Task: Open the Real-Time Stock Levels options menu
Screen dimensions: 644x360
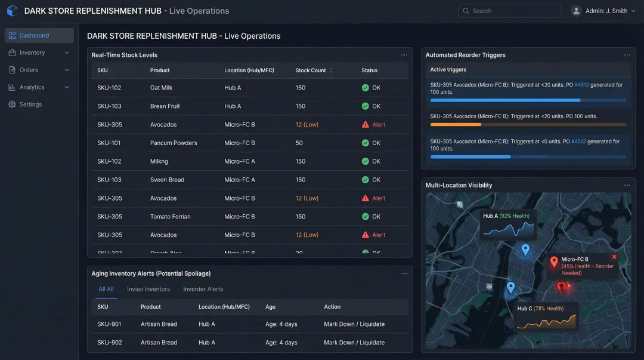Action: point(404,54)
